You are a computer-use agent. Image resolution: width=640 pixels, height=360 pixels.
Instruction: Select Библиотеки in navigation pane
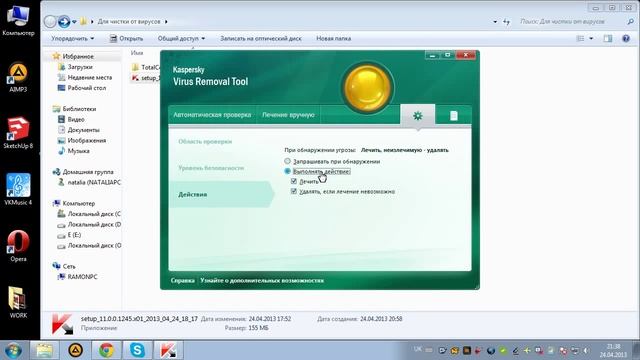[x=75, y=109]
